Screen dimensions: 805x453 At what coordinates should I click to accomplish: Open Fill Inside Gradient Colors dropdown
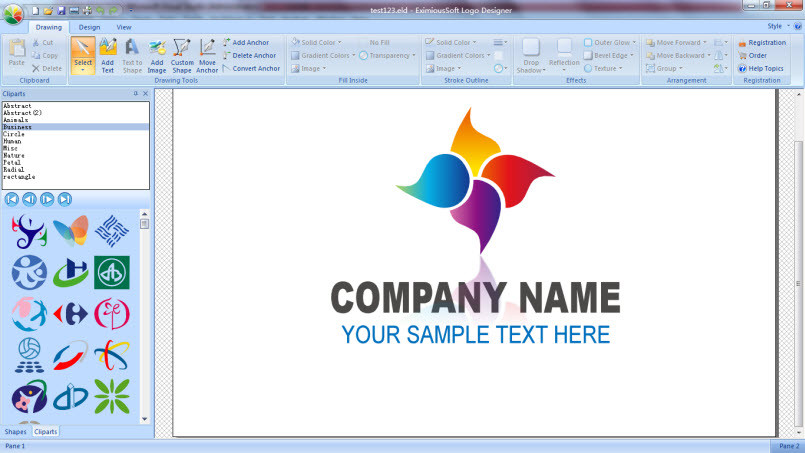[x=323, y=55]
